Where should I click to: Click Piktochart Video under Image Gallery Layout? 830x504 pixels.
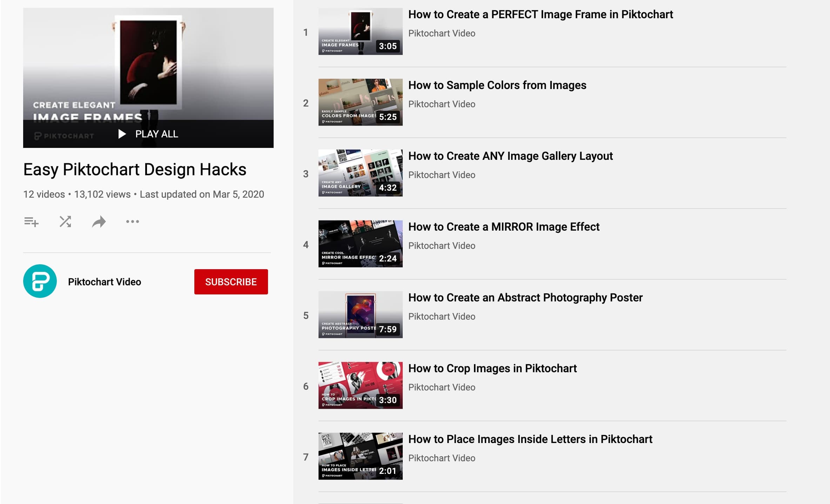point(442,175)
